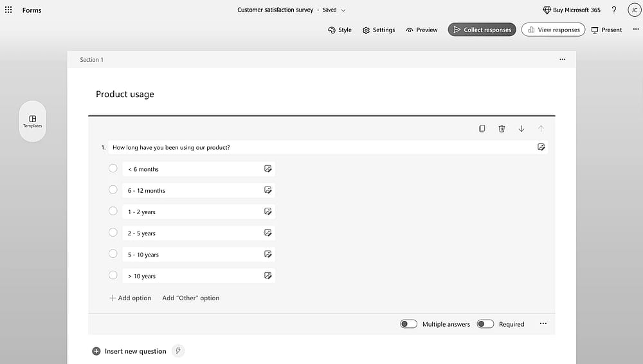Open the app launcher grid

(8, 10)
